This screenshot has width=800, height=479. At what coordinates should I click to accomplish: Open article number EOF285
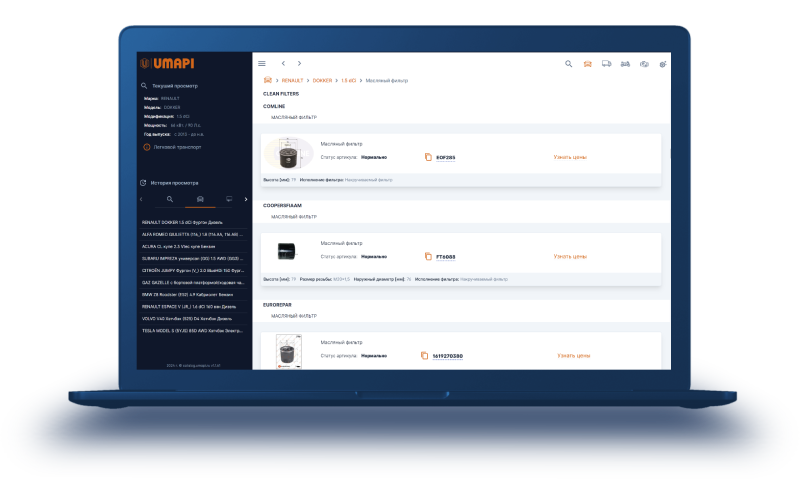coord(445,158)
